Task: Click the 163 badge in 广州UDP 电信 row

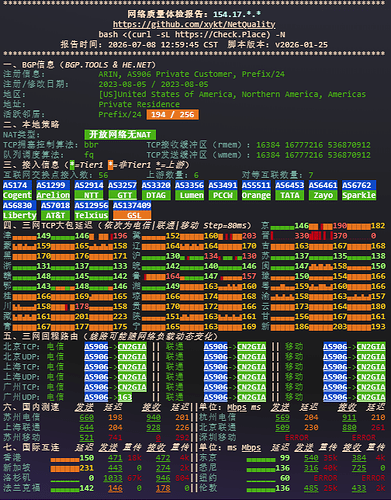Action: [x=125, y=397]
